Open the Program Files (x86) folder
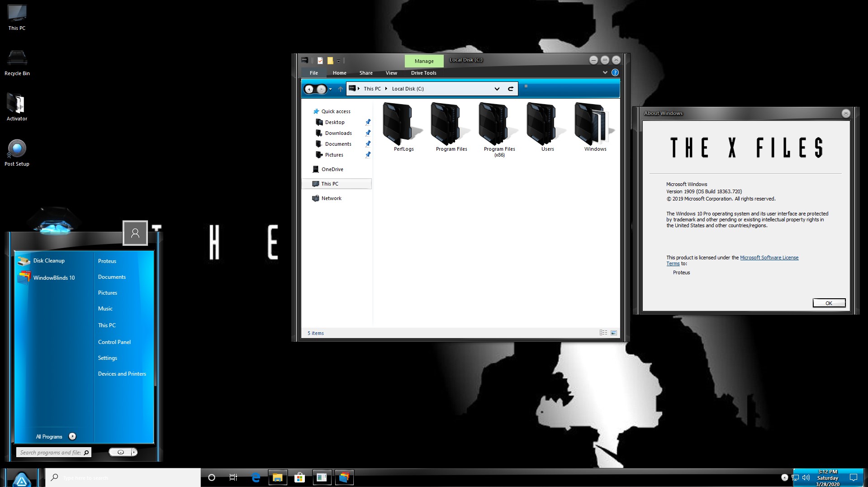This screenshot has width=868, height=487. (x=499, y=130)
